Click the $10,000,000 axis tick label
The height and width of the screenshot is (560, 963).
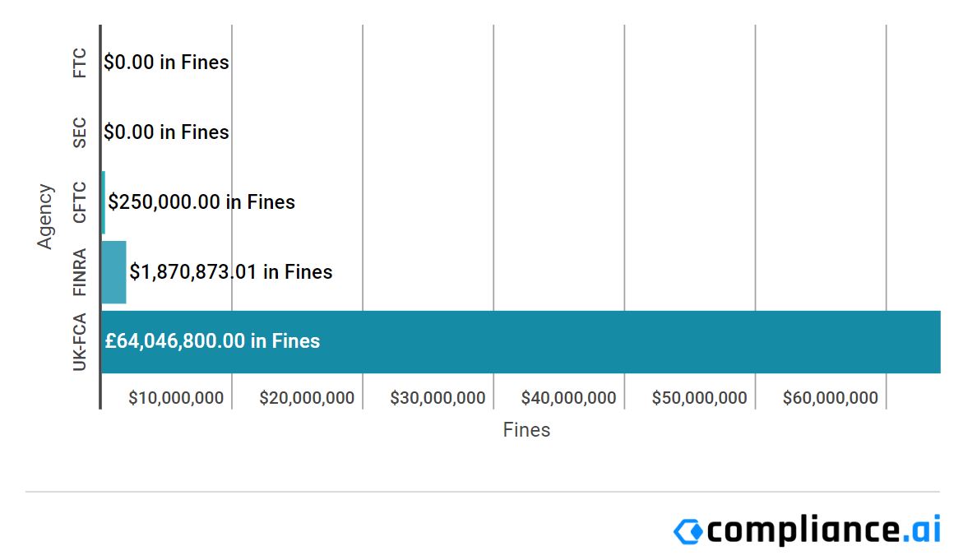point(176,398)
